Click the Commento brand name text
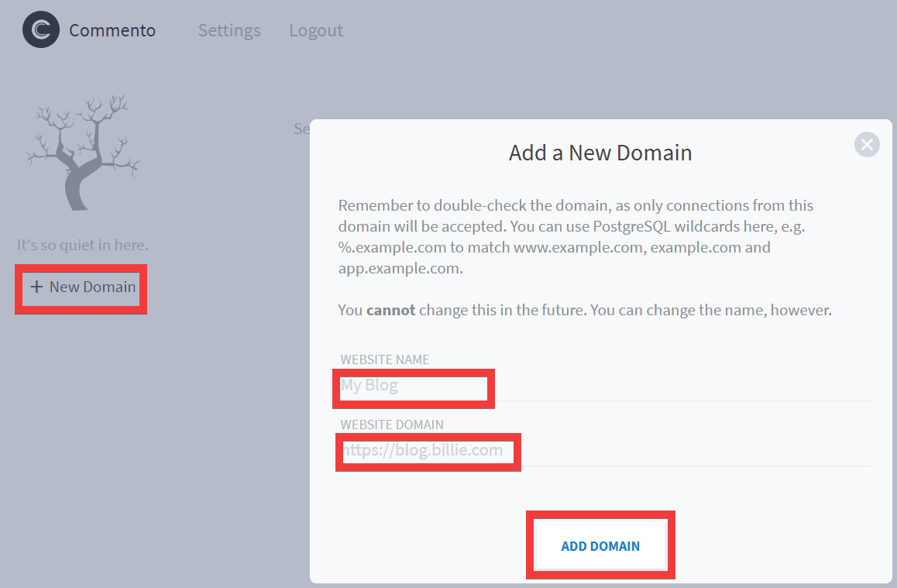897x588 pixels. coord(112,30)
